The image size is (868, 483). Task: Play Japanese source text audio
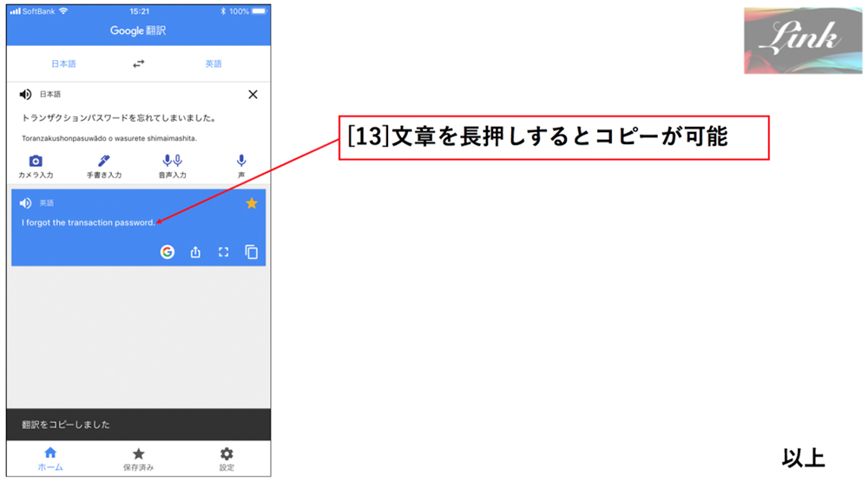point(25,95)
